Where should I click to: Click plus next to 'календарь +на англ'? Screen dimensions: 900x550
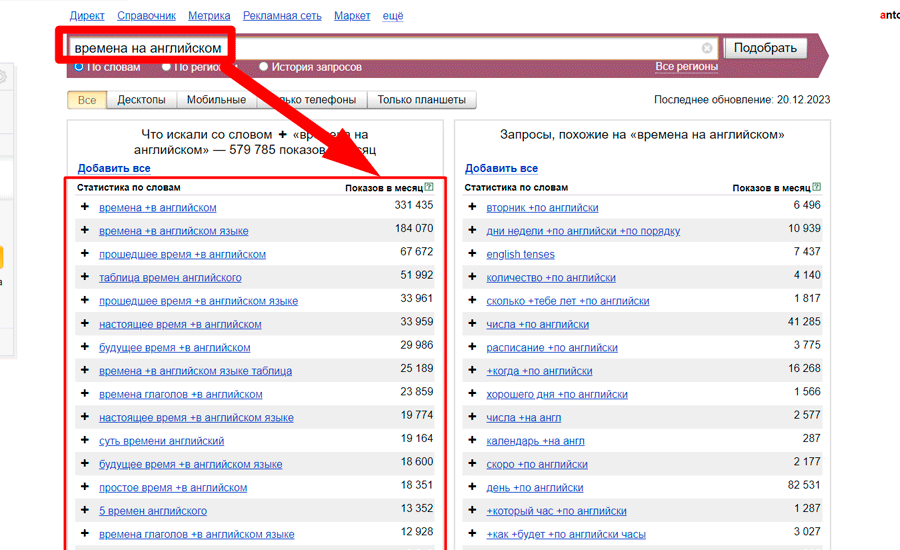[472, 440]
